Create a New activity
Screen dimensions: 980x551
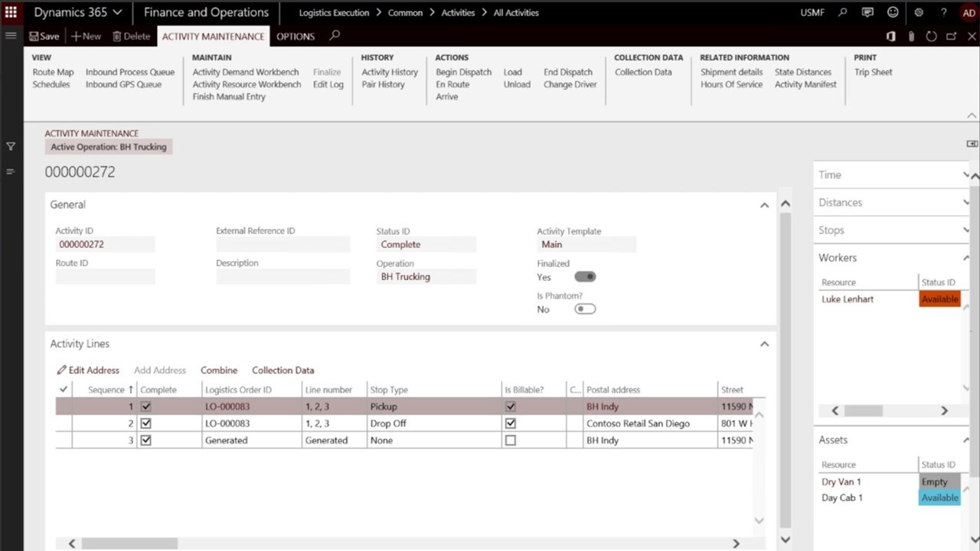pyautogui.click(x=86, y=36)
